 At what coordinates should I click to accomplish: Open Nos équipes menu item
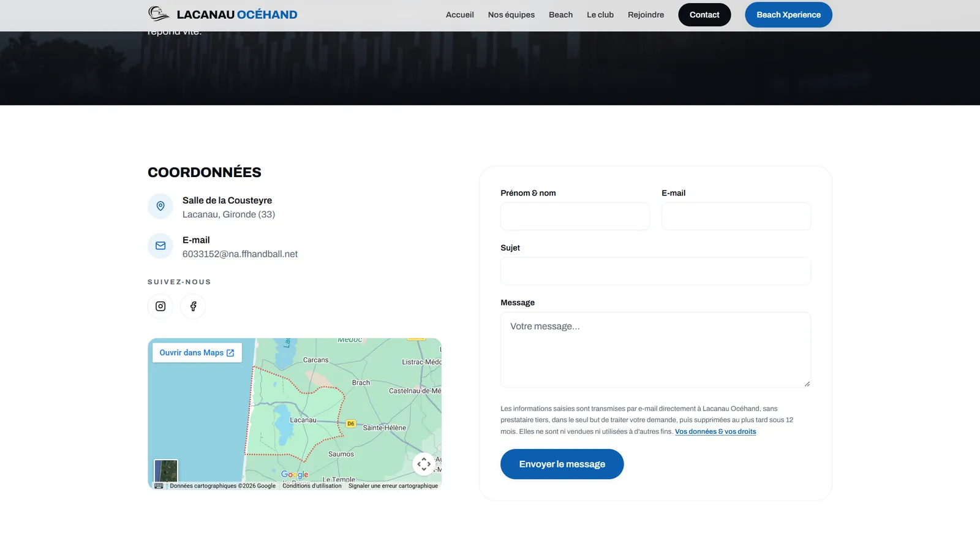tap(511, 15)
